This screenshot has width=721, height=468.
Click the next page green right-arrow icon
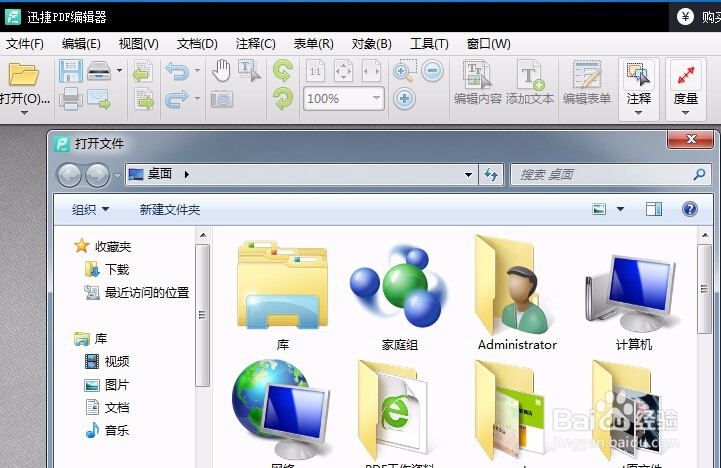coord(143,99)
